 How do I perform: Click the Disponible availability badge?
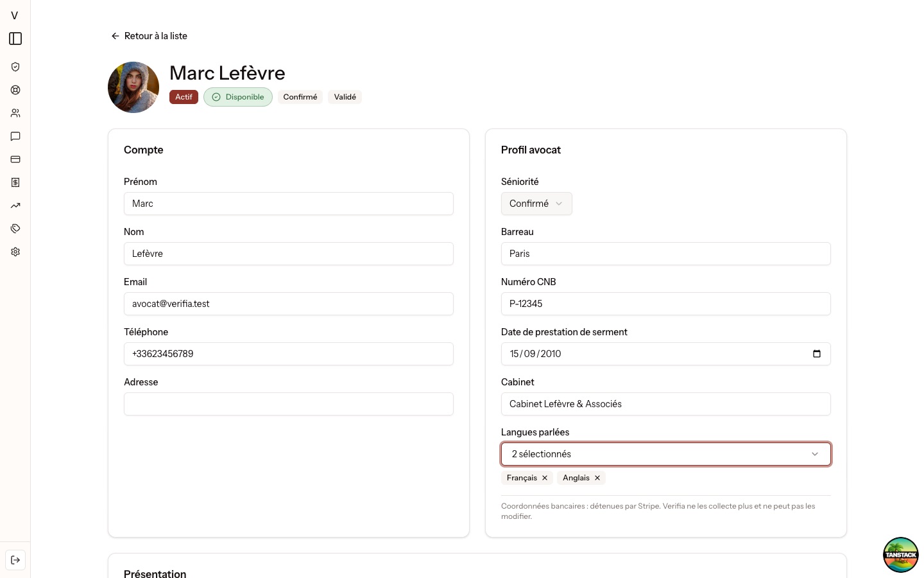pyautogui.click(x=238, y=97)
